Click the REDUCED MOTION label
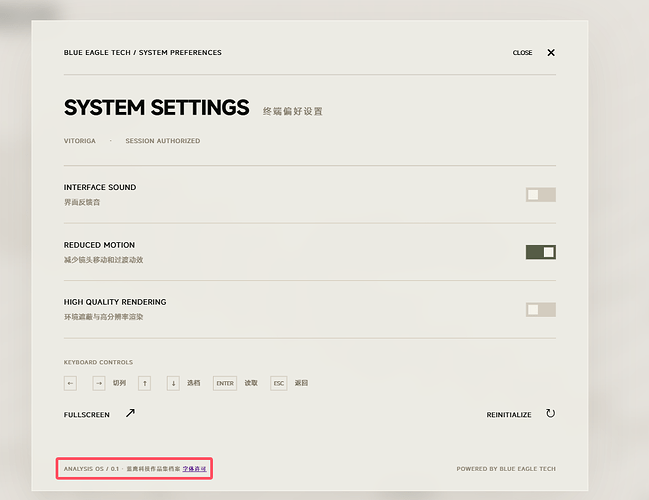This screenshot has height=500, width=649. click(99, 245)
